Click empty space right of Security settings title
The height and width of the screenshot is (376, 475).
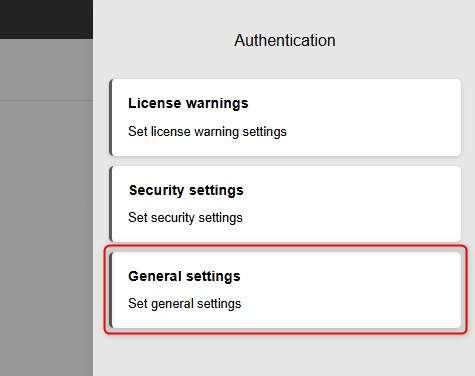coord(352,190)
